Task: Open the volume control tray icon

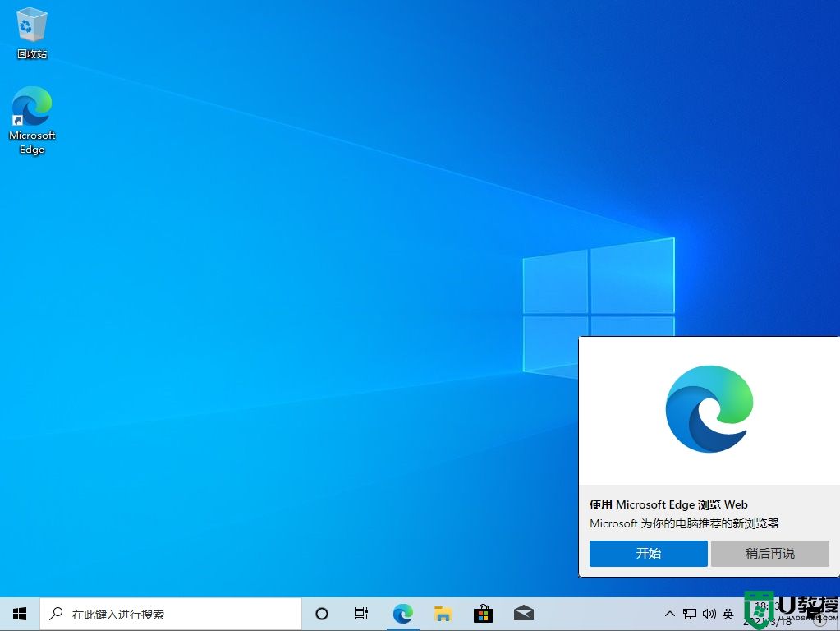Action: click(709, 614)
